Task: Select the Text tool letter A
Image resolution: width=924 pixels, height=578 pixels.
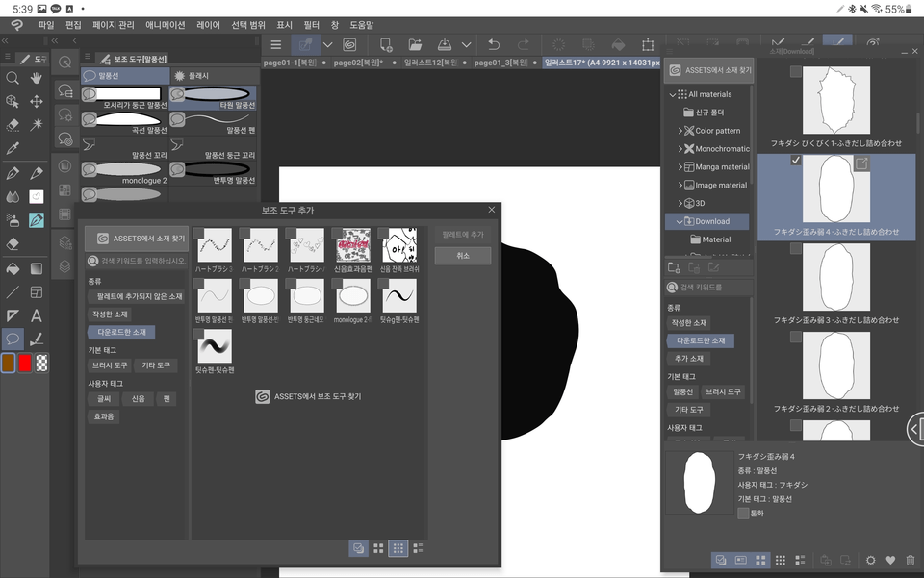Action: tap(37, 316)
